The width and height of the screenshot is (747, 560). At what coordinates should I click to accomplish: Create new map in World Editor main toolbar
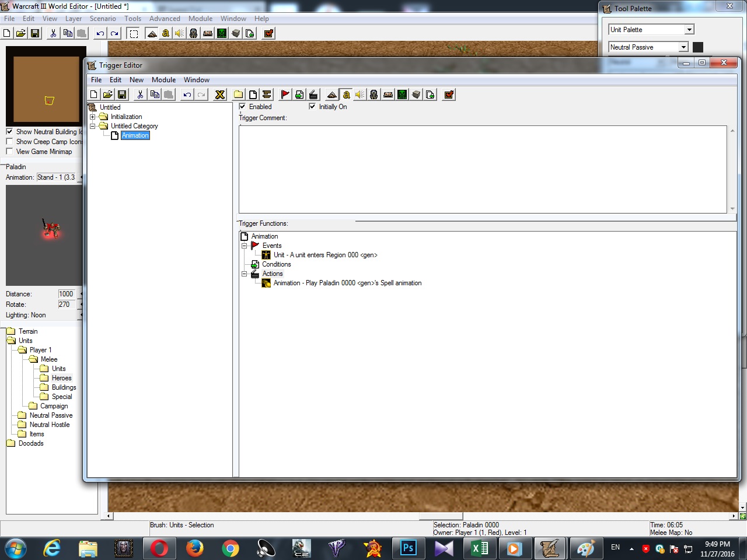7,33
